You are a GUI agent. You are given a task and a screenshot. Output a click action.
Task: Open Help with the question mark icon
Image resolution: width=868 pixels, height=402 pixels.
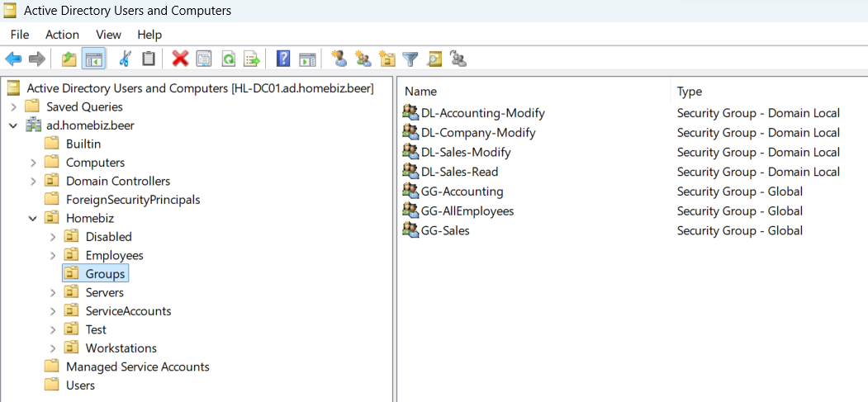(283, 58)
